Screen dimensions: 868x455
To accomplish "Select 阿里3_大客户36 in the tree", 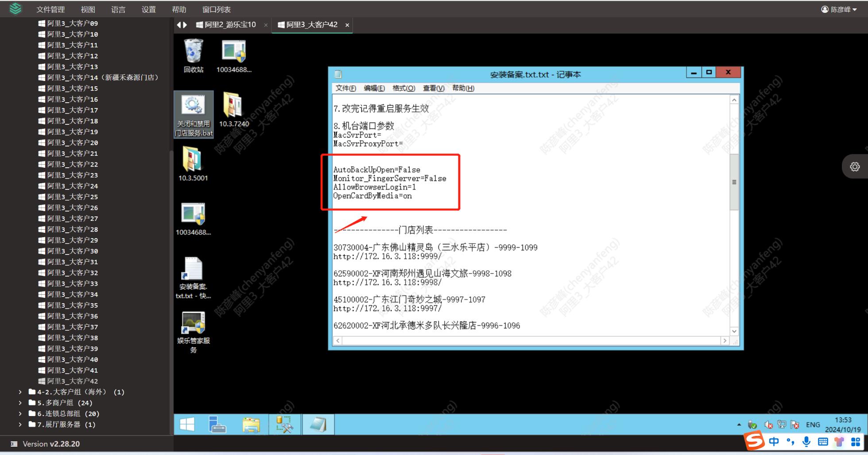I will tap(68, 316).
